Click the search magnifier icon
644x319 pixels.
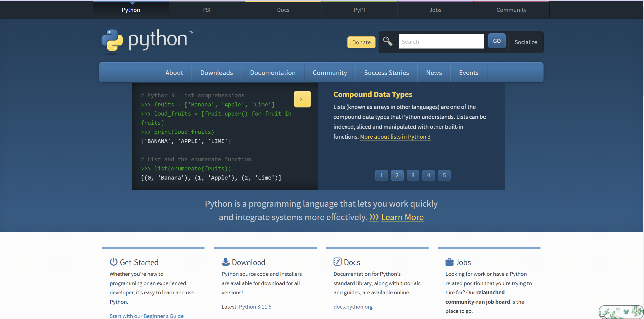(x=388, y=41)
